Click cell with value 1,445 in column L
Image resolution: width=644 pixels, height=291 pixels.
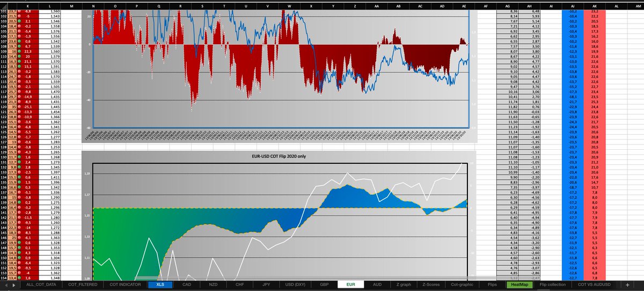(x=50, y=107)
